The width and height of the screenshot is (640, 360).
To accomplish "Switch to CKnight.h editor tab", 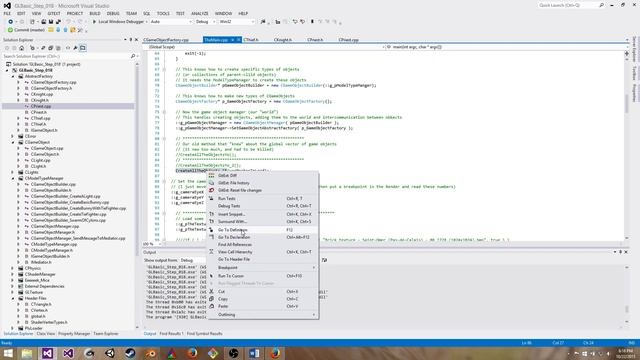I will click(x=283, y=40).
